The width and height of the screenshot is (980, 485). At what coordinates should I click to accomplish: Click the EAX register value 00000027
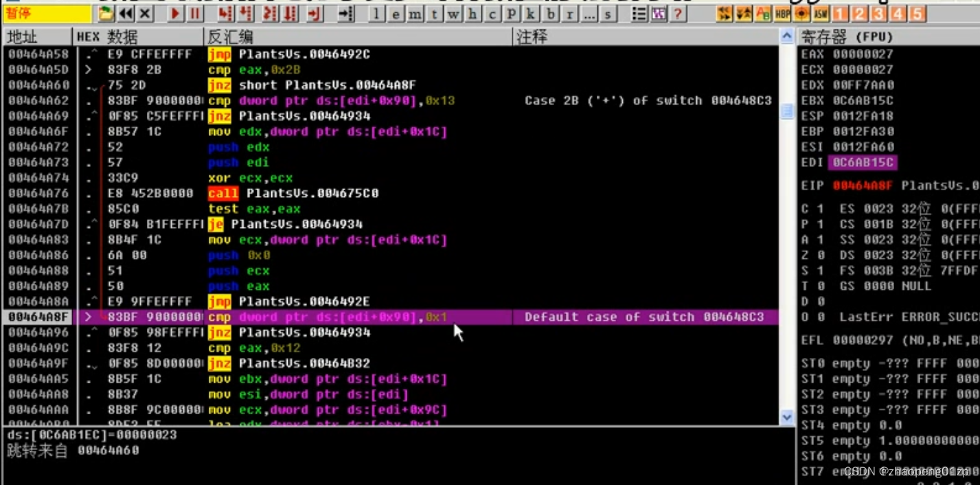coord(863,54)
